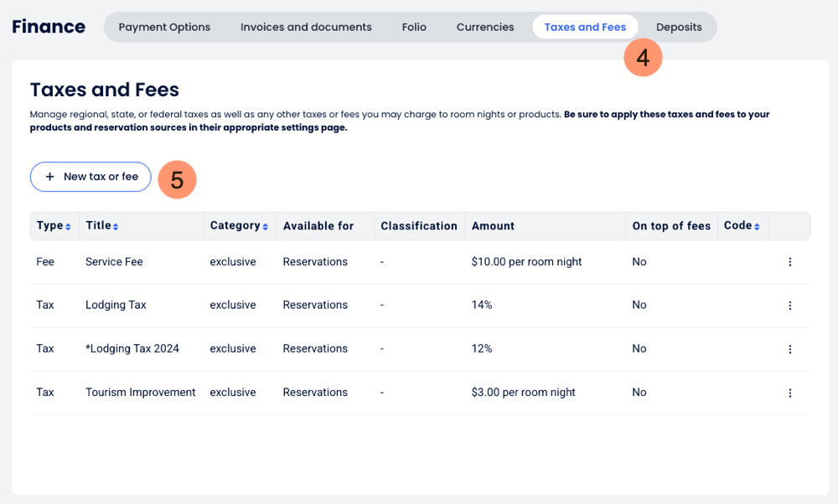Go to the Folio tab
The image size is (838, 504).
tap(414, 27)
